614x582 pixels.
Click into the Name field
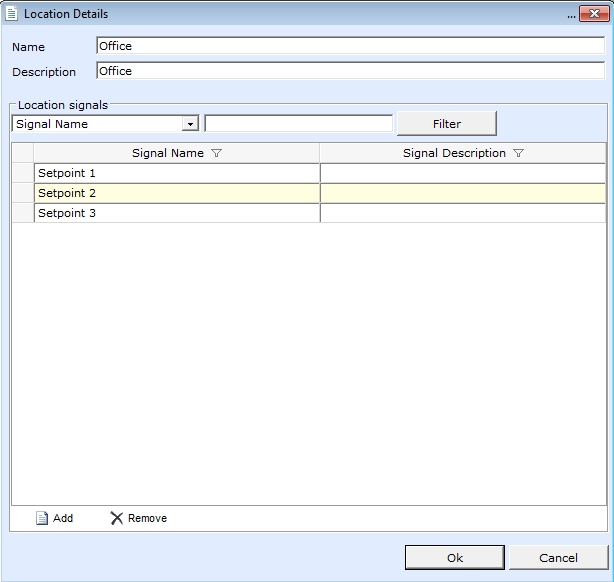click(x=350, y=46)
